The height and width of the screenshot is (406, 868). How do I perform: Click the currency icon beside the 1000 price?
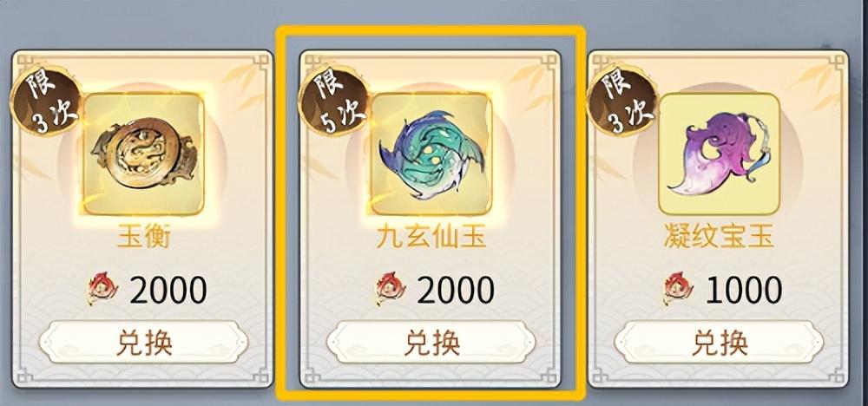pos(678,288)
